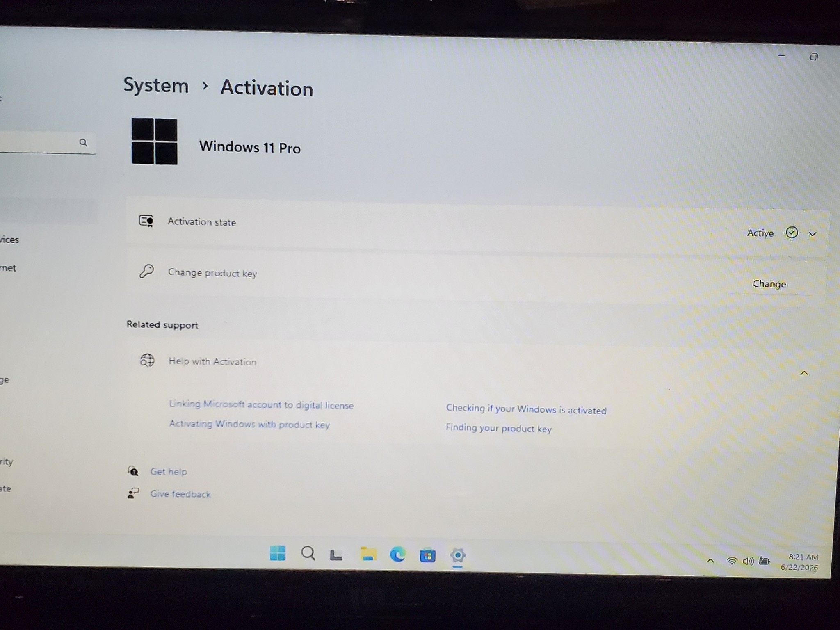Restore down the Settings window

814,57
